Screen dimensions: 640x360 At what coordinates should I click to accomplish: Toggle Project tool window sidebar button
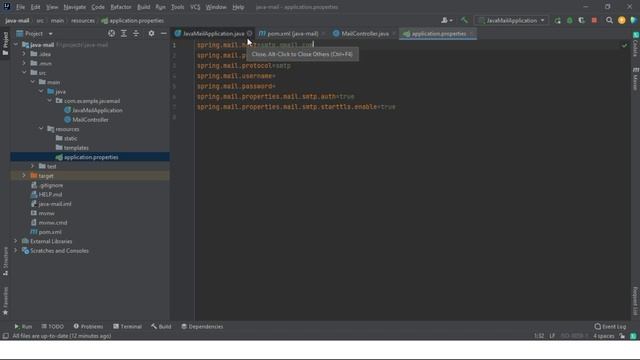(x=5, y=44)
